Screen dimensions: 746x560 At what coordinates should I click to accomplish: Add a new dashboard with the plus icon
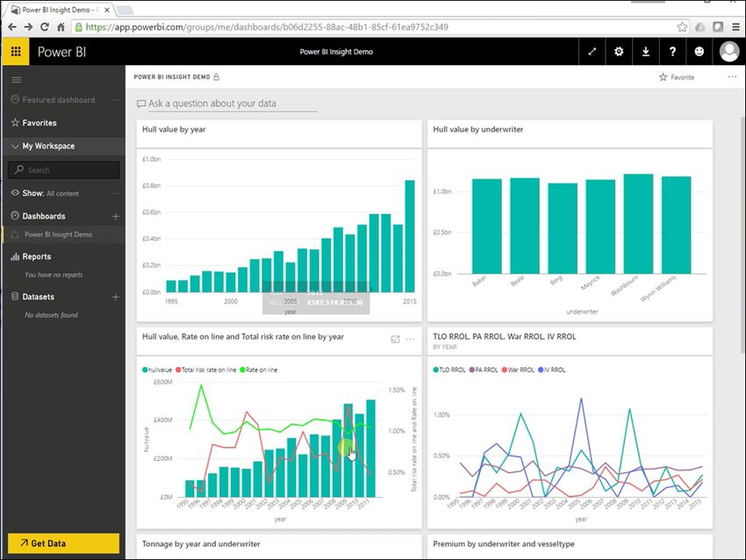tap(116, 217)
